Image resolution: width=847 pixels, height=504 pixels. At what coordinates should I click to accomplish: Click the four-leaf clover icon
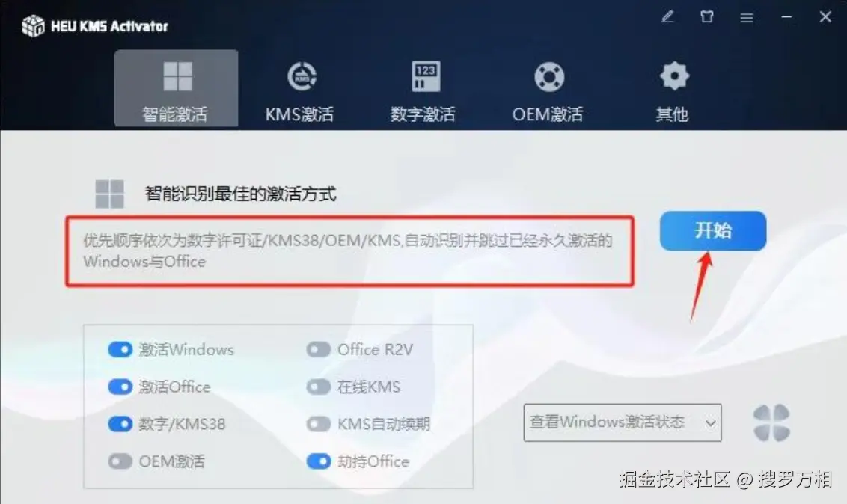[x=771, y=422]
